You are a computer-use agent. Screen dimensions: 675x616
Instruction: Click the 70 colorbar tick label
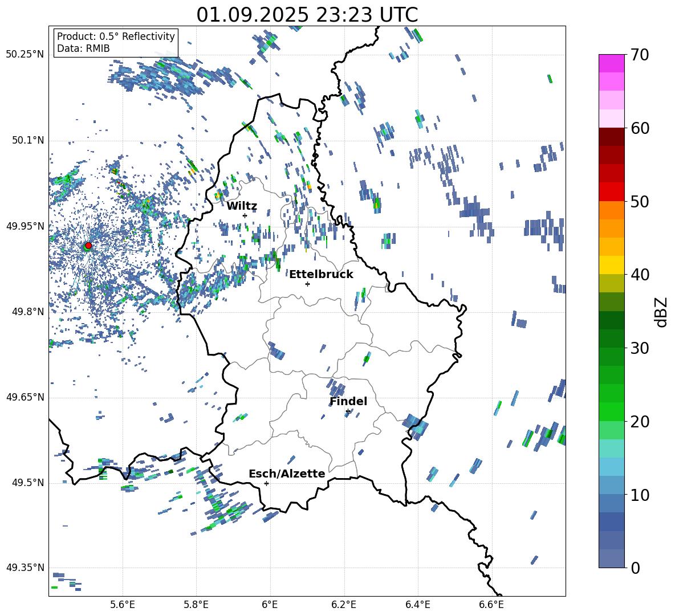pyautogui.click(x=640, y=55)
